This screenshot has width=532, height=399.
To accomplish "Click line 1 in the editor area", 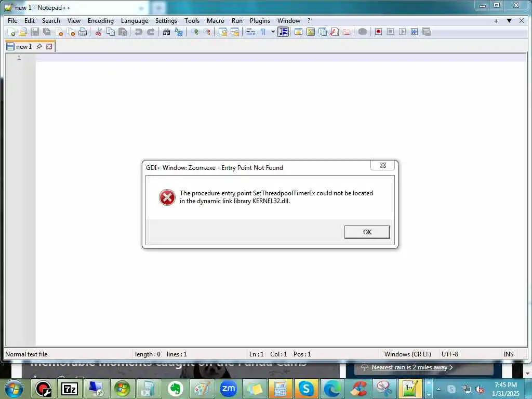I will (x=281, y=58).
